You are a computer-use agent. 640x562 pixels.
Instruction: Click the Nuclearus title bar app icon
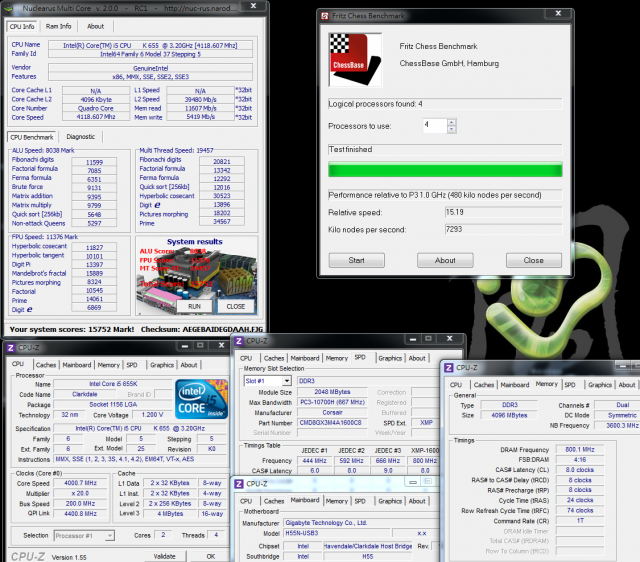(8, 8)
